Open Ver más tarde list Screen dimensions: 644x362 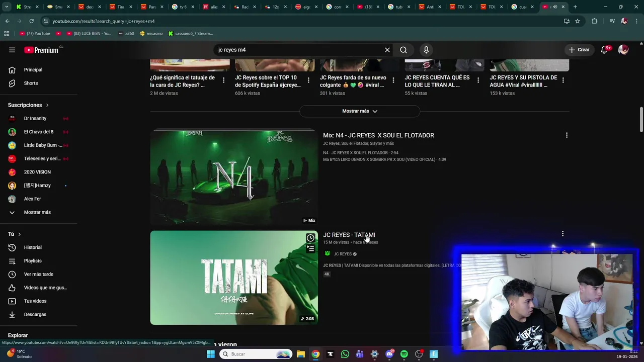click(38, 274)
